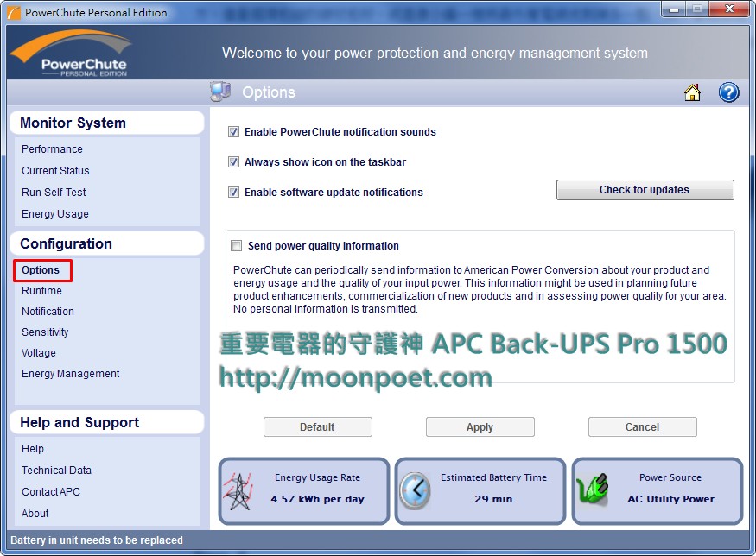Click the title bar PowerChute app icon

pyautogui.click(x=13, y=13)
